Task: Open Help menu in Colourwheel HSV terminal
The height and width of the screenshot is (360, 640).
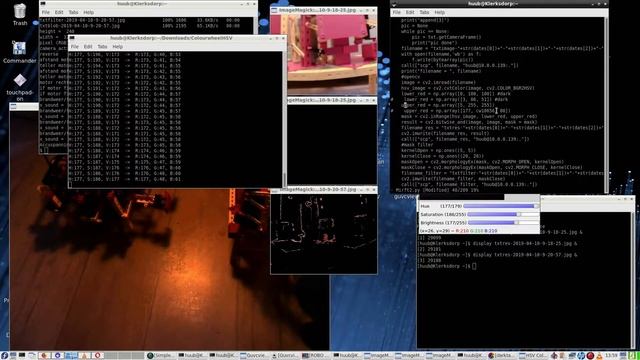Action: point(118,47)
